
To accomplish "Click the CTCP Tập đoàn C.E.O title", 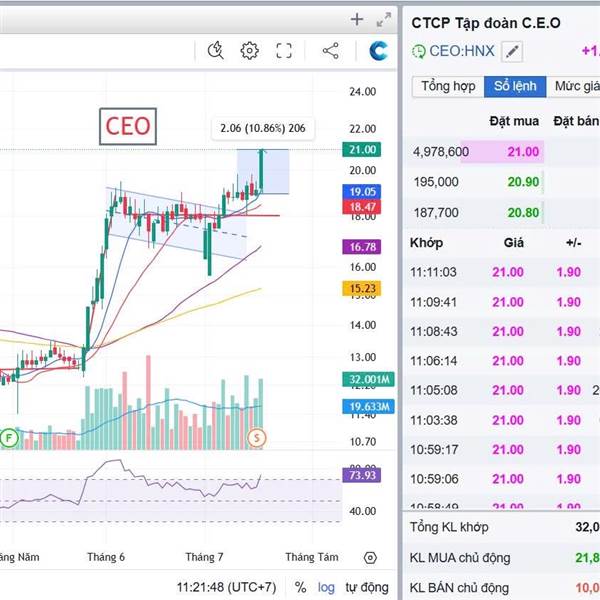I will tap(486, 23).
